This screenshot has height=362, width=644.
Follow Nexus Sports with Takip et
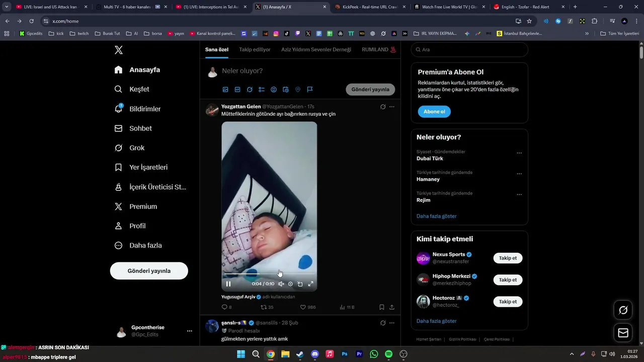pyautogui.click(x=508, y=258)
